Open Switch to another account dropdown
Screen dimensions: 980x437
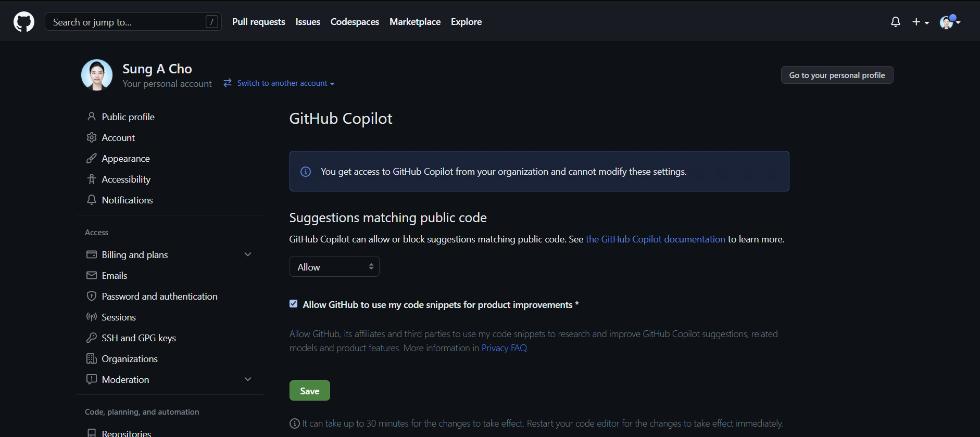[x=286, y=83]
